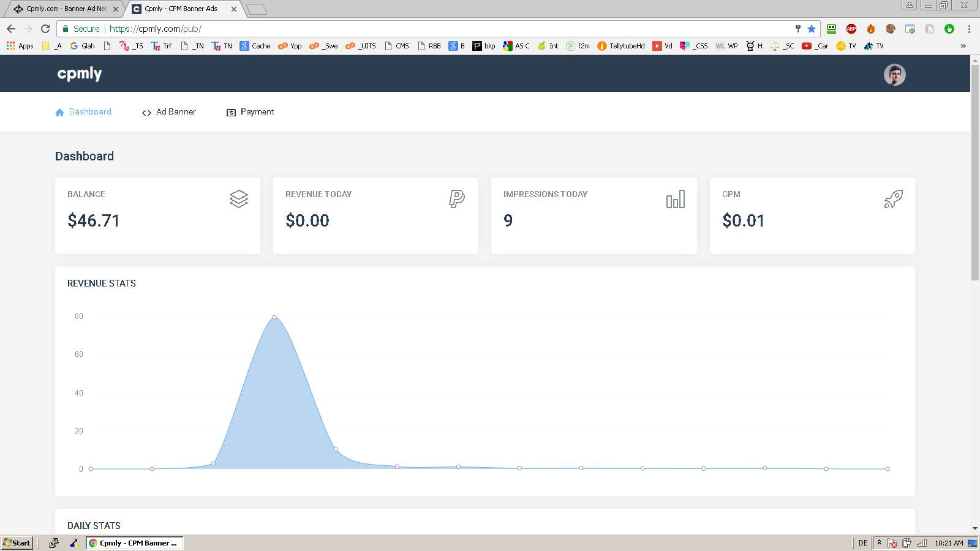Close the Cpmly.com - Banner Ad Net tab
This screenshot has height=551, width=980.
tap(116, 9)
